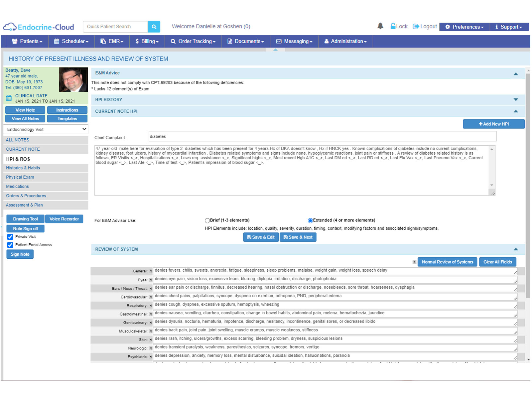This screenshot has width=532, height=399.
Task: Collapse the E&M Advice section
Action: pyautogui.click(x=516, y=73)
